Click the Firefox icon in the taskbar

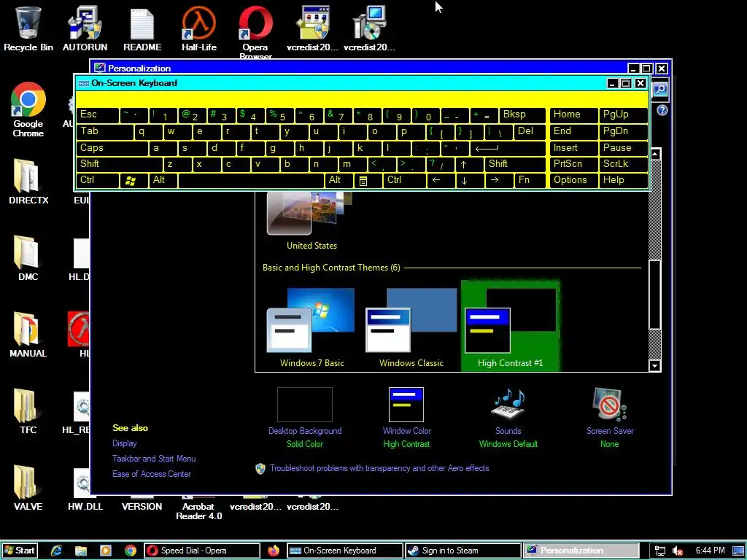274,551
